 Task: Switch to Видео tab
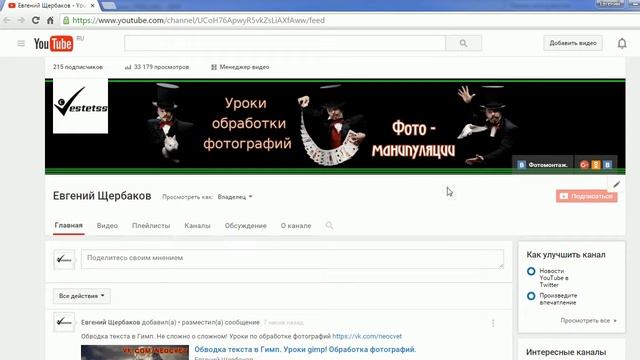point(107,226)
